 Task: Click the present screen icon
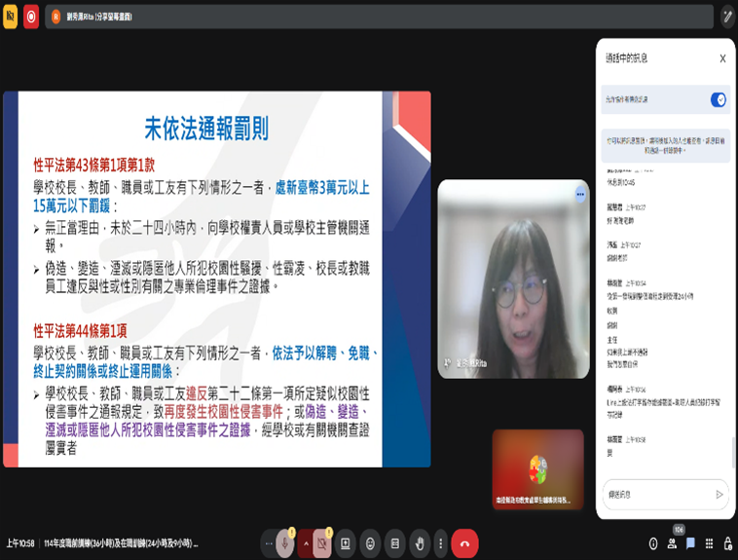point(347,543)
